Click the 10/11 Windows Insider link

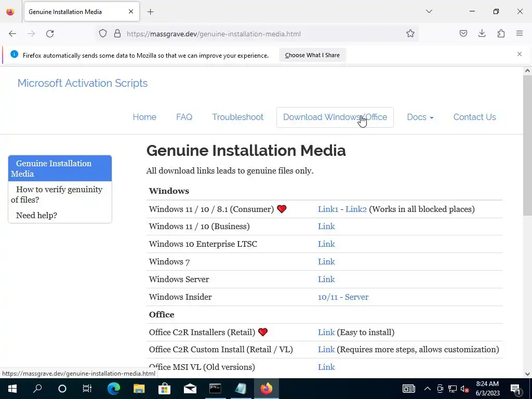328,297
